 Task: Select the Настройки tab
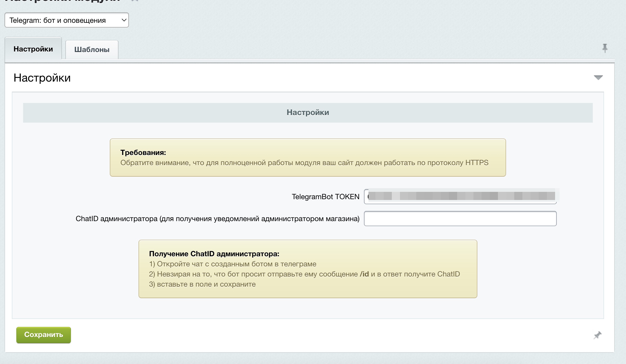33,49
